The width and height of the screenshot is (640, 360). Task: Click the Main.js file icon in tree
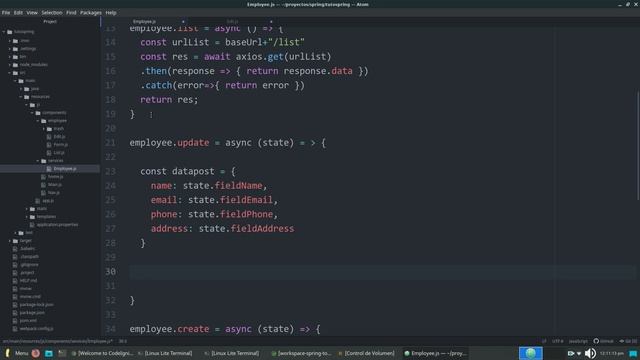pos(43,184)
